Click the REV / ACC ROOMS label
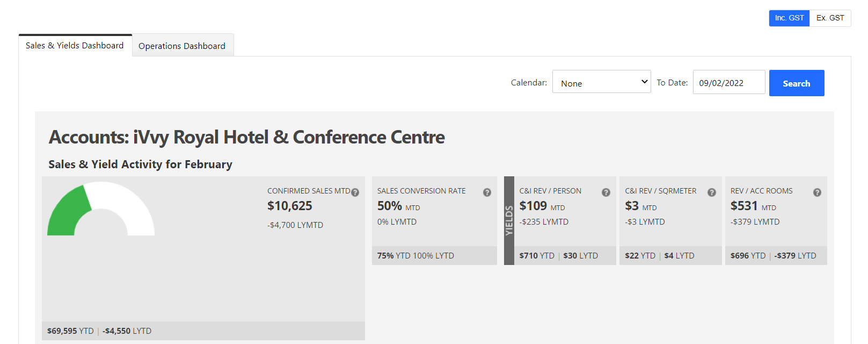 [761, 191]
